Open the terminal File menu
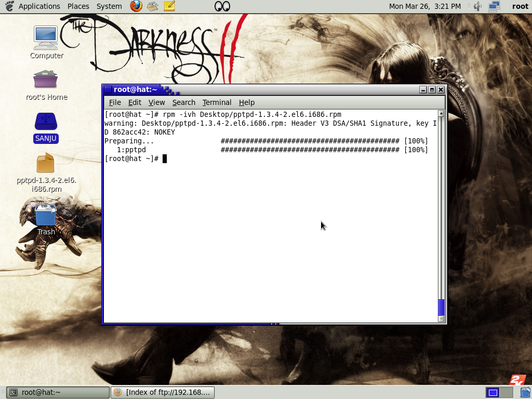The image size is (532, 399). pyautogui.click(x=115, y=102)
